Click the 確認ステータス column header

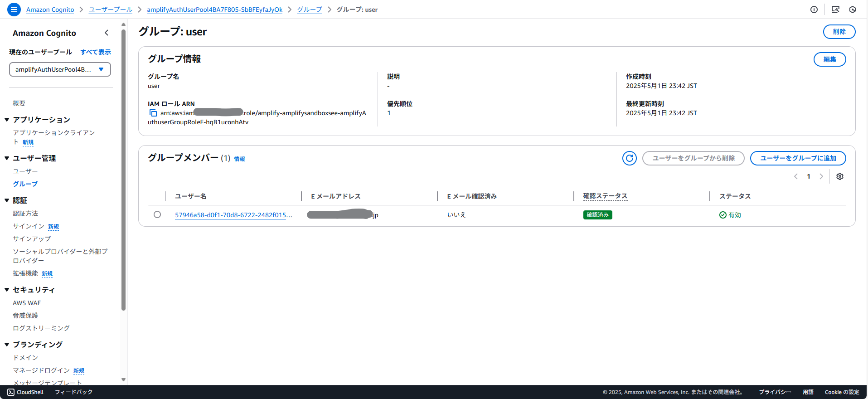coord(605,196)
